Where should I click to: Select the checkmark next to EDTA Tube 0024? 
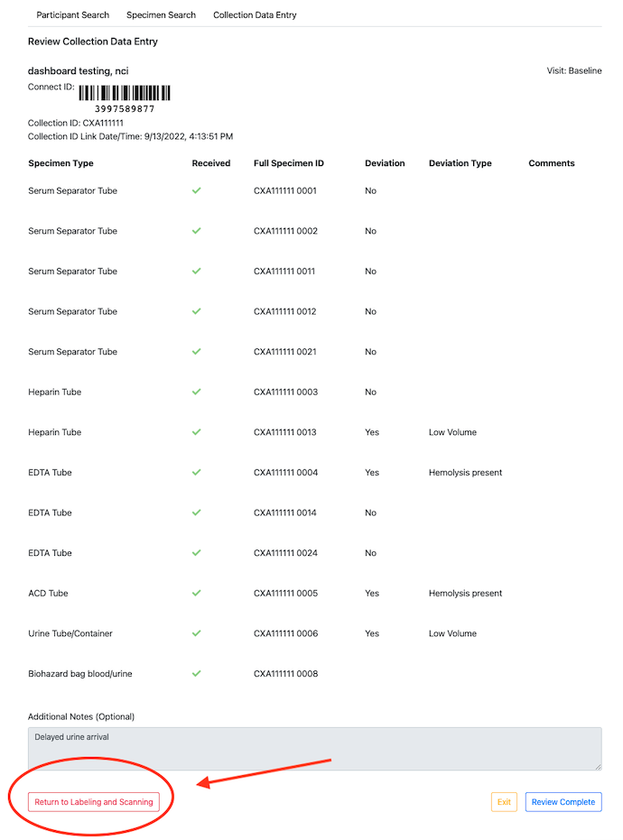point(196,553)
